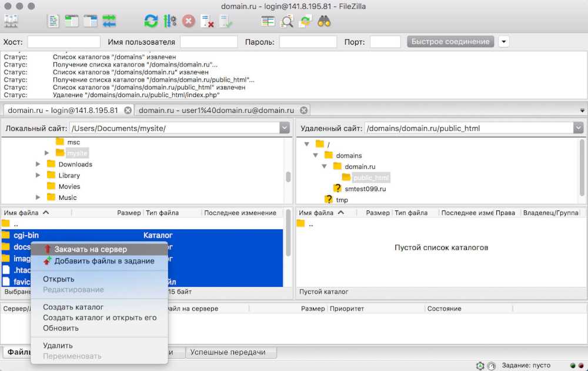Click the disconnect from server icon

pyautogui.click(x=207, y=21)
